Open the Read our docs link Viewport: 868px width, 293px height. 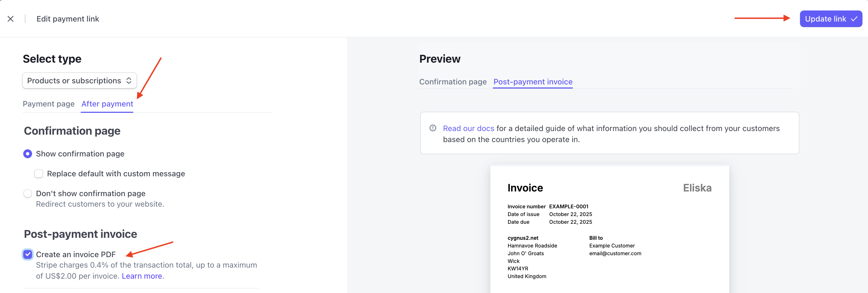tap(468, 129)
